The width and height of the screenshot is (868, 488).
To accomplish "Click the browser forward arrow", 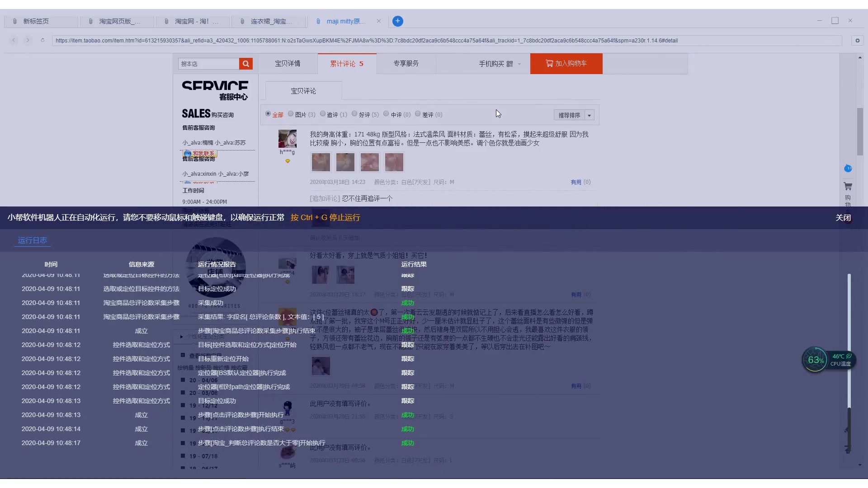I will pos(28,40).
